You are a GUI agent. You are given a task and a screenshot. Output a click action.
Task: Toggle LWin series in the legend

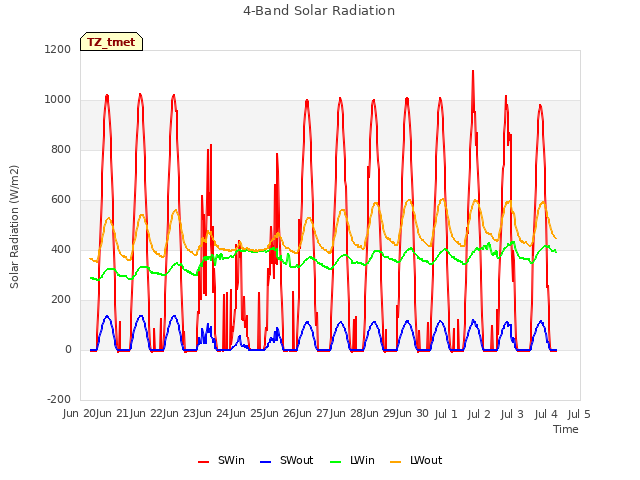coord(352,460)
